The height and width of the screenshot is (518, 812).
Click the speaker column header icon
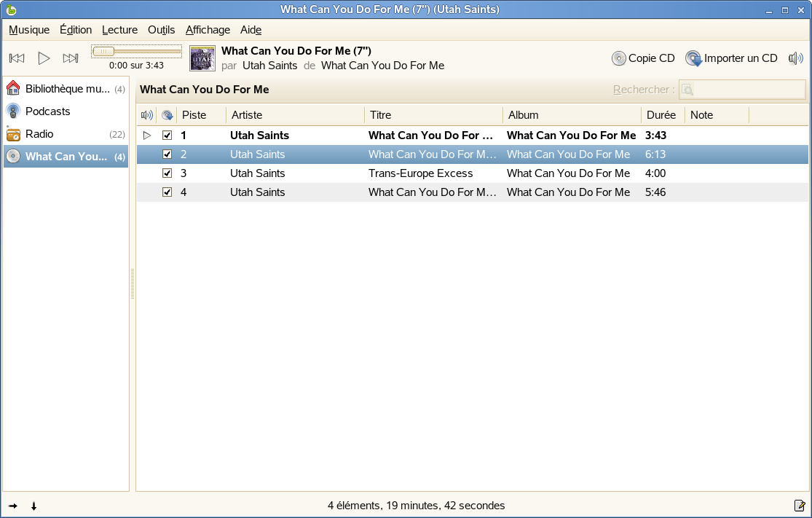pos(147,115)
